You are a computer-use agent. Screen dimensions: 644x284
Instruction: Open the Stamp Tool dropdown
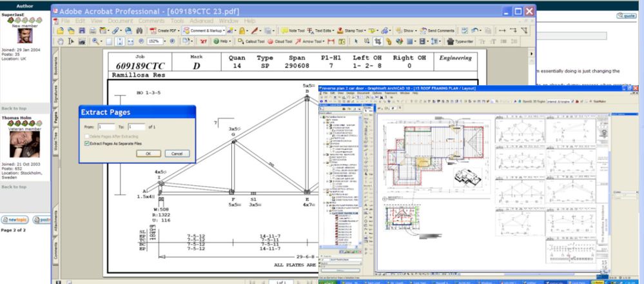click(x=365, y=31)
